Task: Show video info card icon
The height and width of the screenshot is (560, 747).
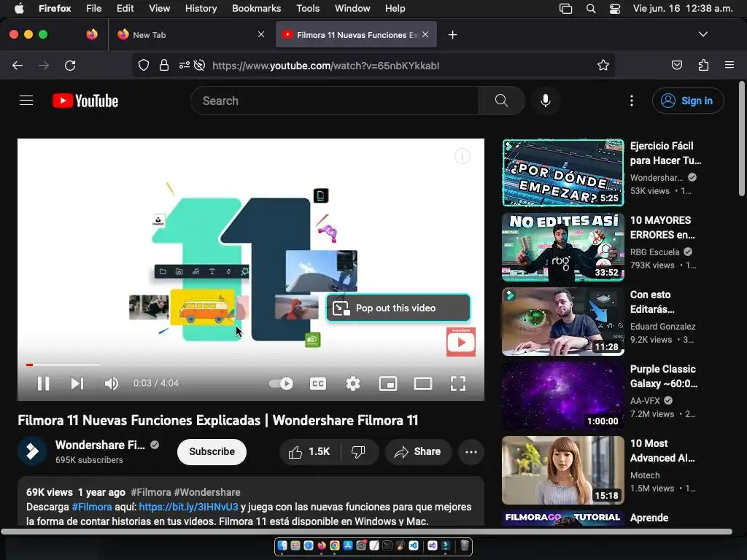Action: (462, 156)
